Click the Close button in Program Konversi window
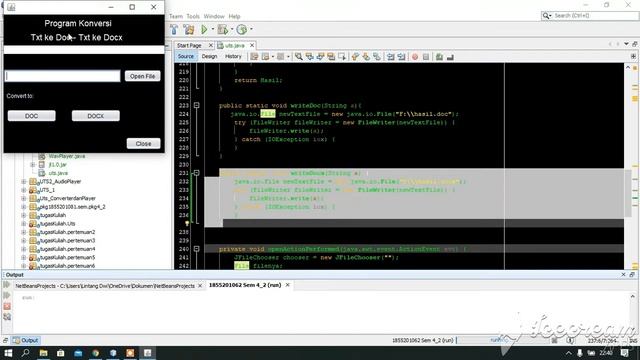The height and width of the screenshot is (360, 640). tap(143, 144)
